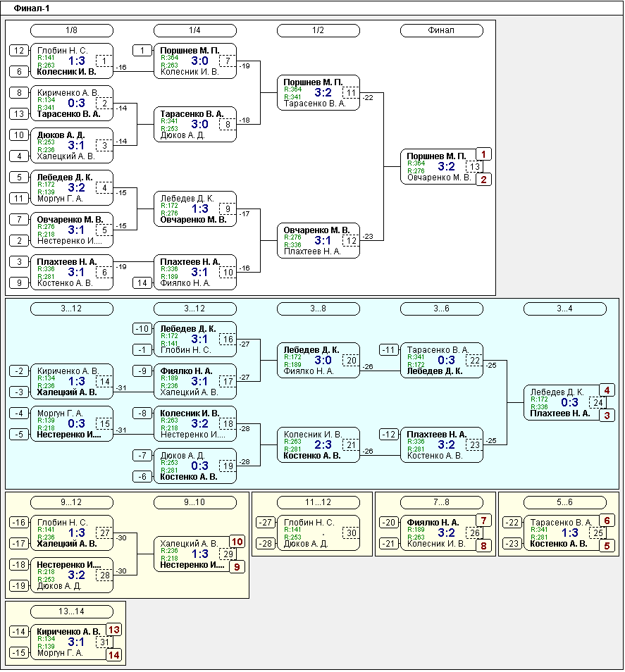The height and width of the screenshot is (672, 625).
Task: Click the Финал round header
Action: click(x=442, y=30)
